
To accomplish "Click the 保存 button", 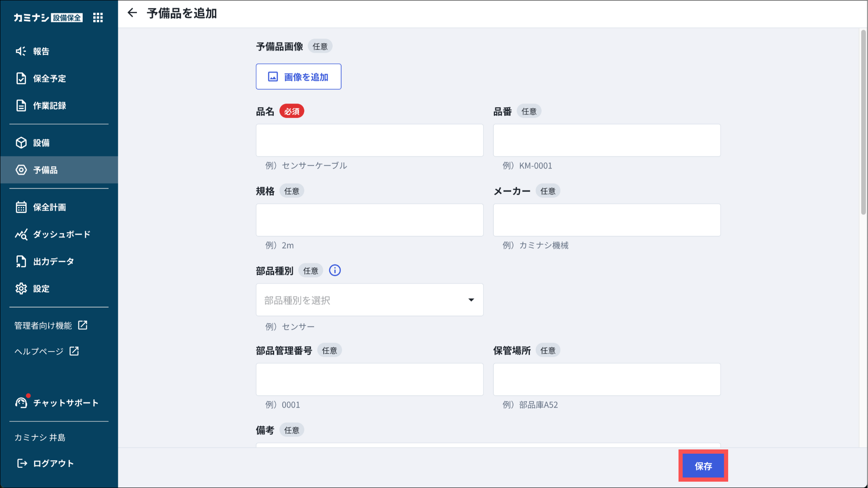I will click(x=703, y=466).
